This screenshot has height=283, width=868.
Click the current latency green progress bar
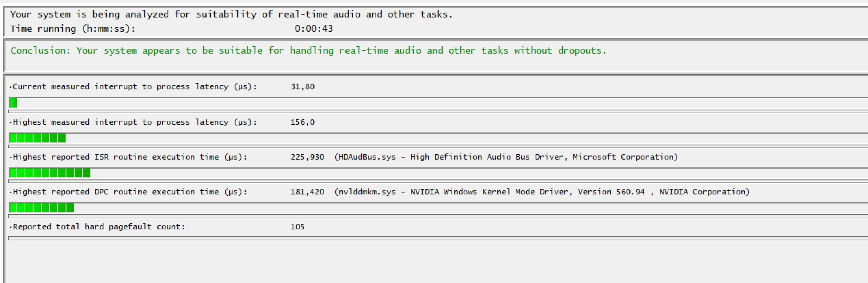pyautogui.click(x=14, y=103)
